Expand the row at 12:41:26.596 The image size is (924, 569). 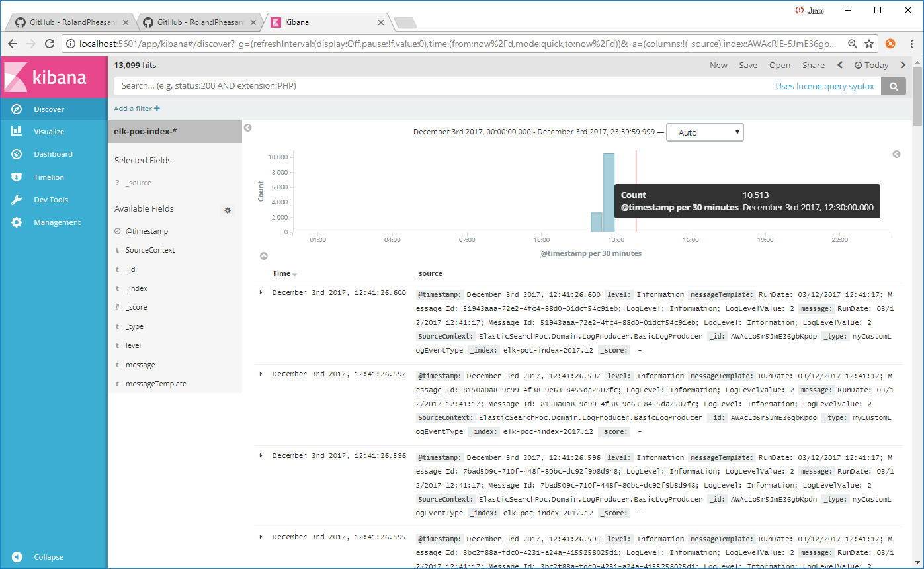pos(261,455)
